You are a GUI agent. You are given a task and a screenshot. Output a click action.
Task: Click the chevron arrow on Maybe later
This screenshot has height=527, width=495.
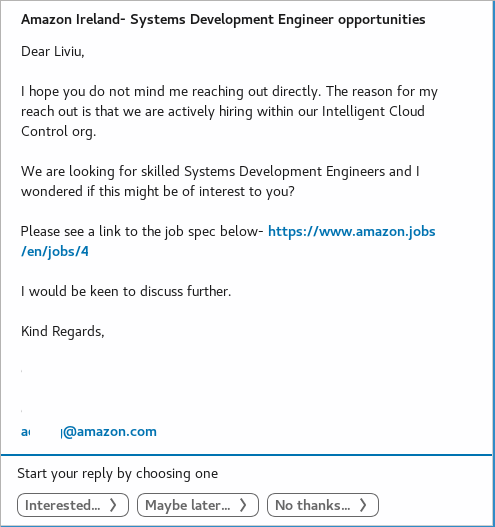coord(243,505)
